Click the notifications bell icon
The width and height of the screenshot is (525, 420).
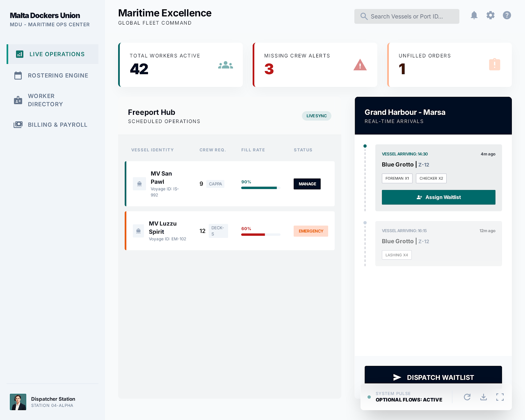tap(474, 15)
